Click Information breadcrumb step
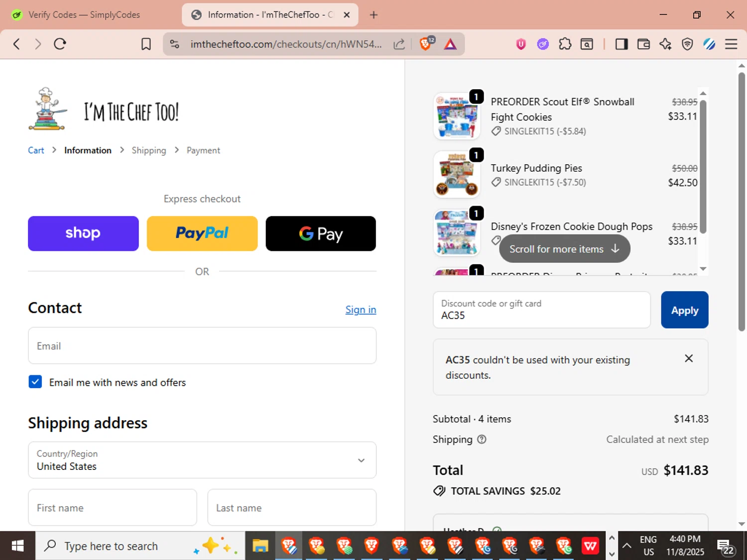Screen dimensions: 747x560 tap(88, 150)
